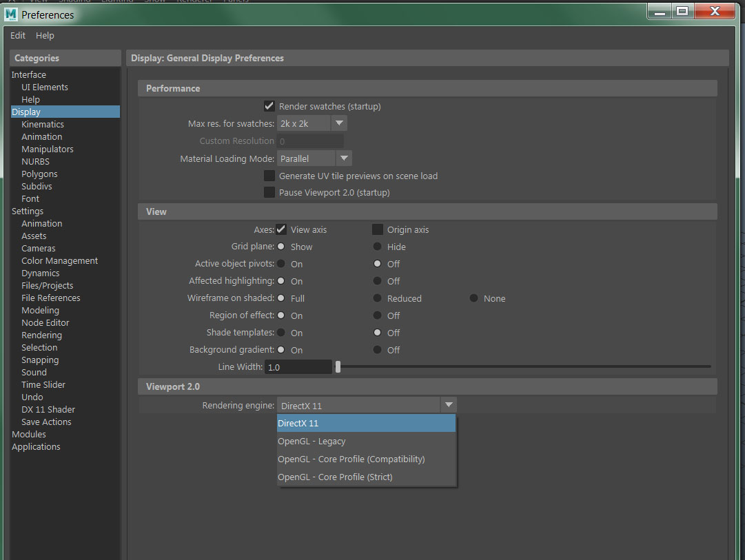Screen dimensions: 745x560
Task: Expand Max res. for swatches dropdown
Action: click(339, 123)
